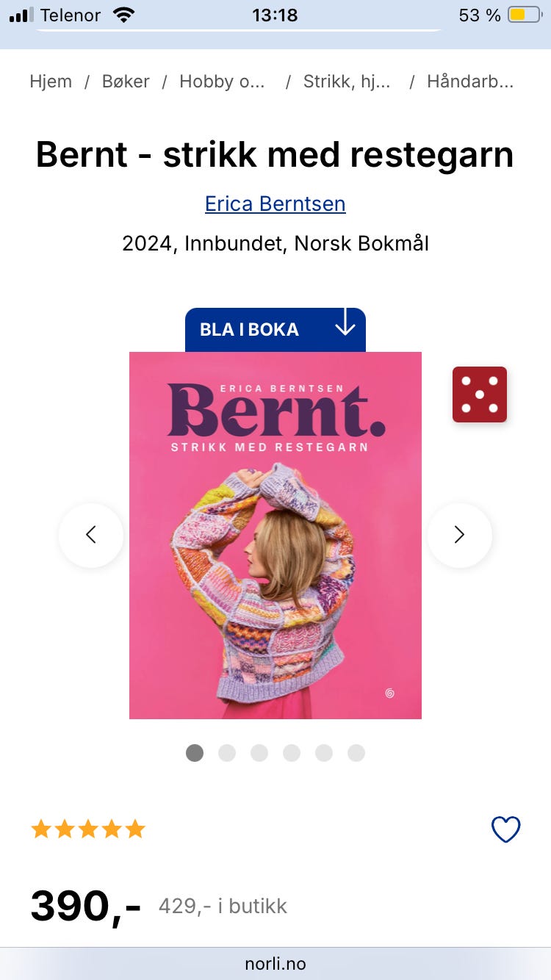
Task: Open the Strikk, hj... breadcrumb
Action: [347, 82]
